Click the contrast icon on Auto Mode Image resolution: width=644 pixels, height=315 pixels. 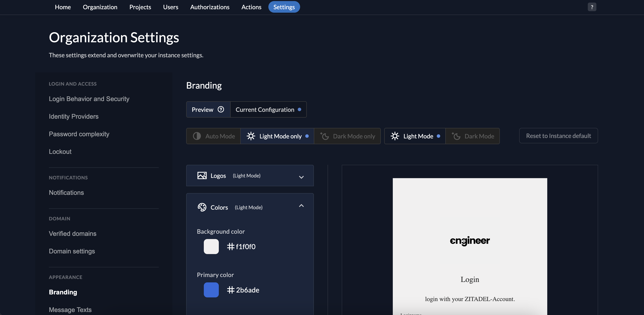[197, 136]
